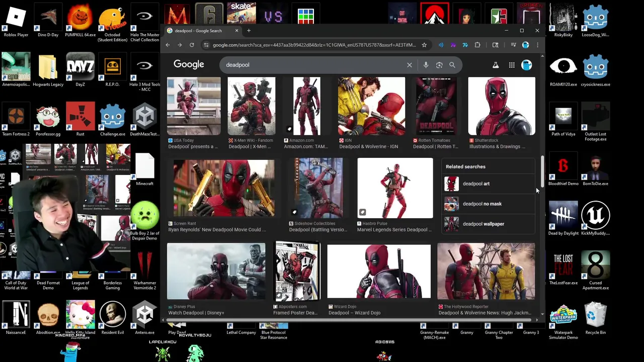Open the USA Today Deadpool image result
This screenshot has width=644, height=362.
(194, 106)
